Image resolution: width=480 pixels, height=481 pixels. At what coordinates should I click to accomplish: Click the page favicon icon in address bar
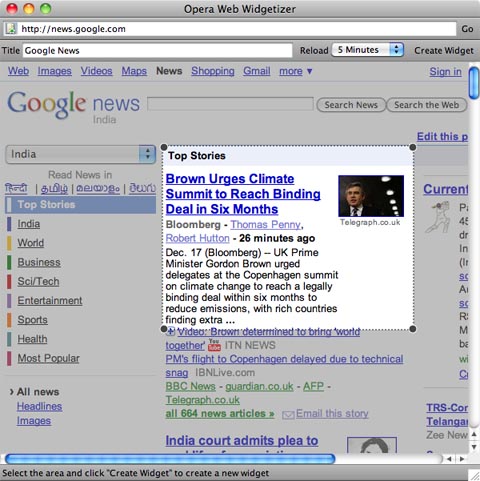coord(11,29)
